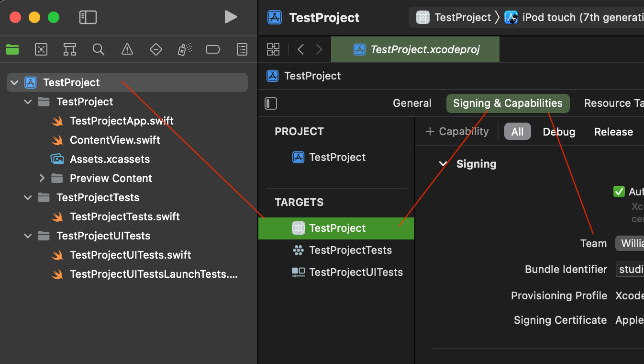Select the TestProjectUITests target
Screen dimensions: 644x364
coord(347,272)
